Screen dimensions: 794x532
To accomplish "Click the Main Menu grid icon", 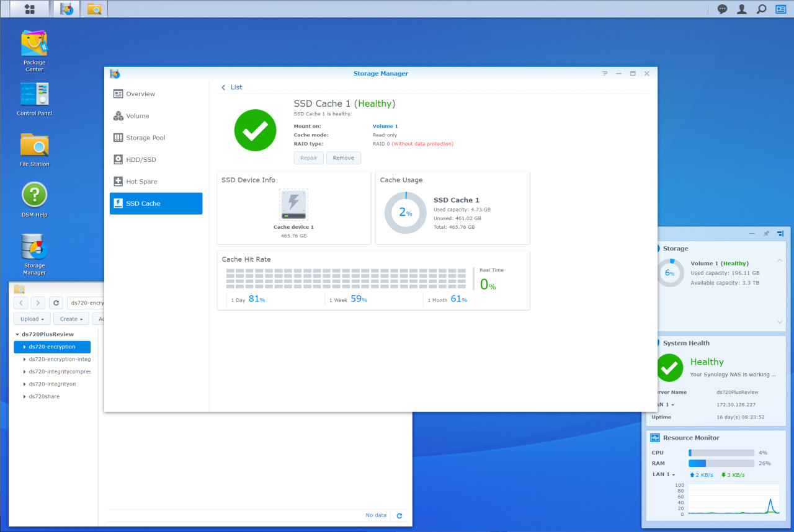I will tap(29, 9).
